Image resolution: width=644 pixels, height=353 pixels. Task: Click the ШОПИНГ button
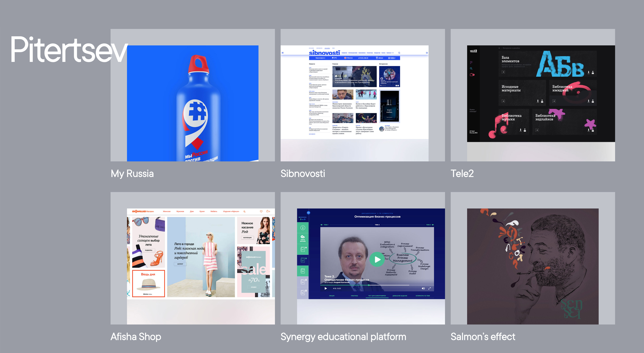(180, 264)
